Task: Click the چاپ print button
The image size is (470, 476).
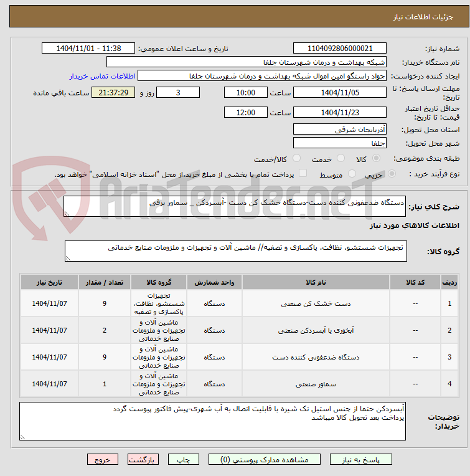Action: click(184, 460)
